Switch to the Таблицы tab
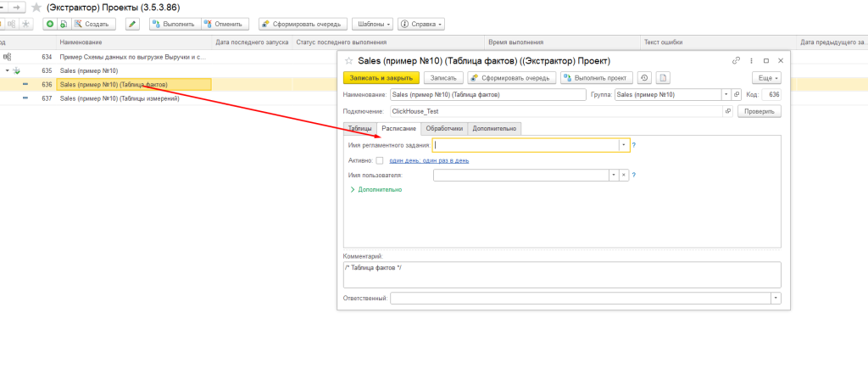 tap(360, 128)
